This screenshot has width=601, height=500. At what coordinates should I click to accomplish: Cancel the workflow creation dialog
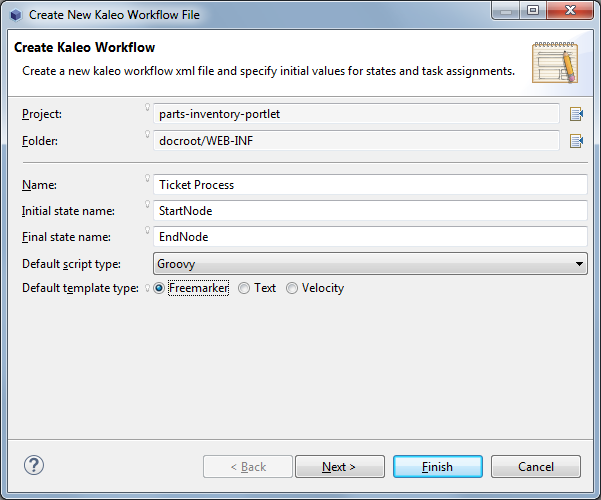tap(536, 467)
